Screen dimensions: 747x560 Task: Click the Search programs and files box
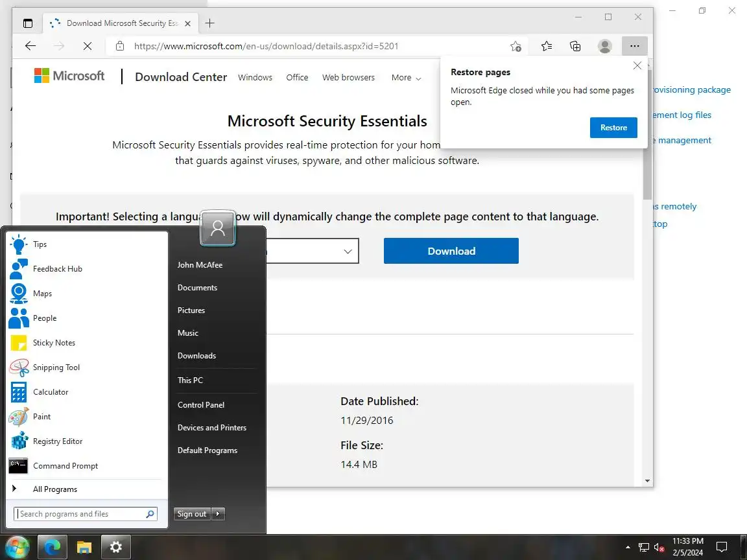coord(86,514)
